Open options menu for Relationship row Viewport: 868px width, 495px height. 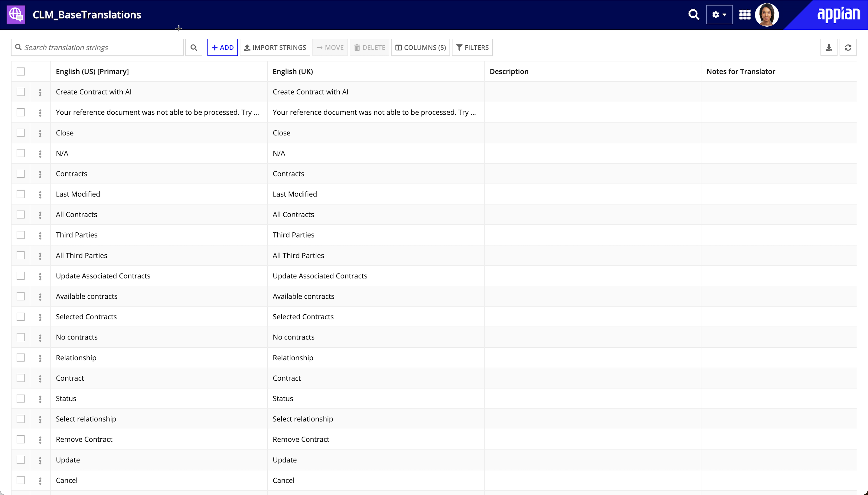(40, 358)
